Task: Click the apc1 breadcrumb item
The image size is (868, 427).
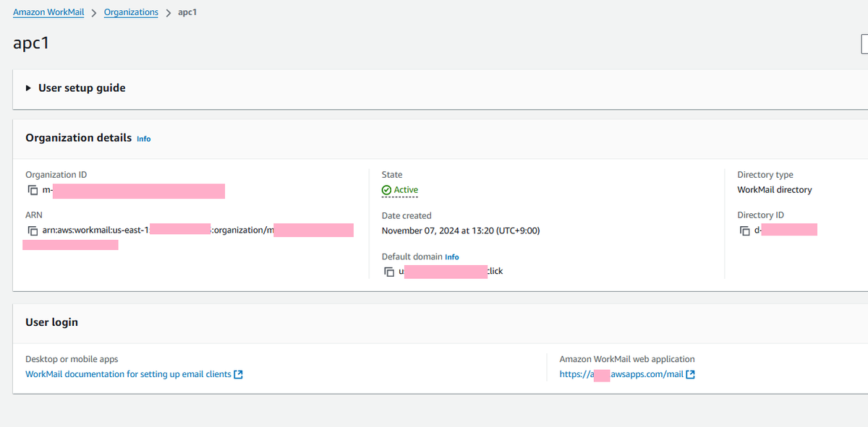Action: [187, 12]
